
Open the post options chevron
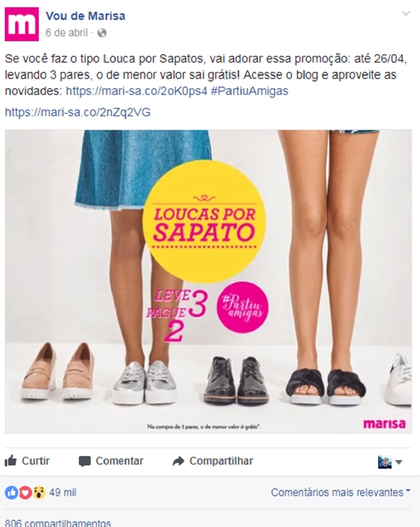click(x=406, y=14)
